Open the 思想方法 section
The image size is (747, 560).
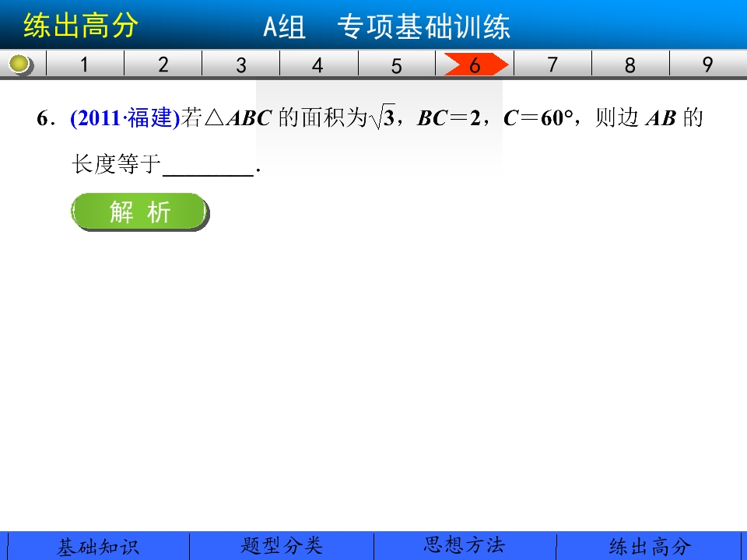click(x=465, y=546)
